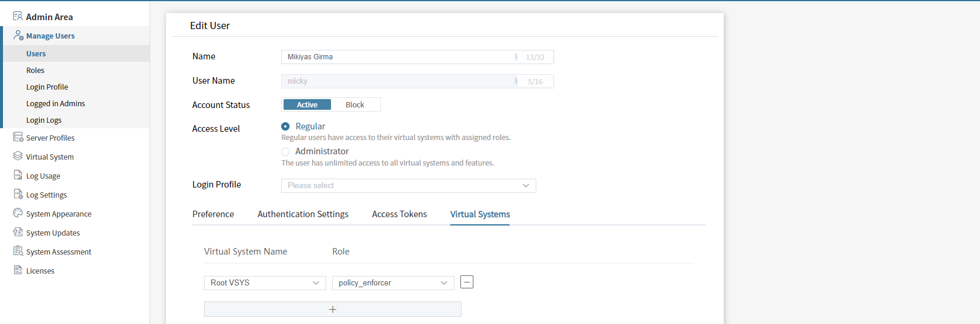Click the Log Usage icon in sidebar
The image size is (980, 324).
pos(18,176)
